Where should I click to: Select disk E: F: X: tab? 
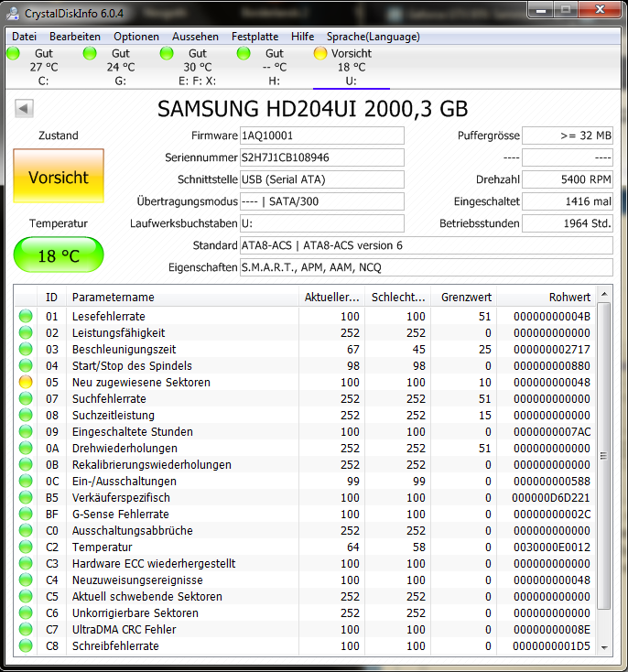[x=197, y=67]
